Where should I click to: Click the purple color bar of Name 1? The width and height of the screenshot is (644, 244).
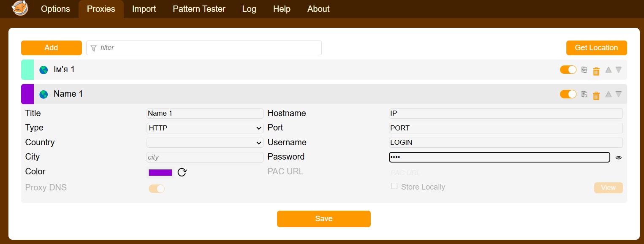pyautogui.click(x=27, y=94)
